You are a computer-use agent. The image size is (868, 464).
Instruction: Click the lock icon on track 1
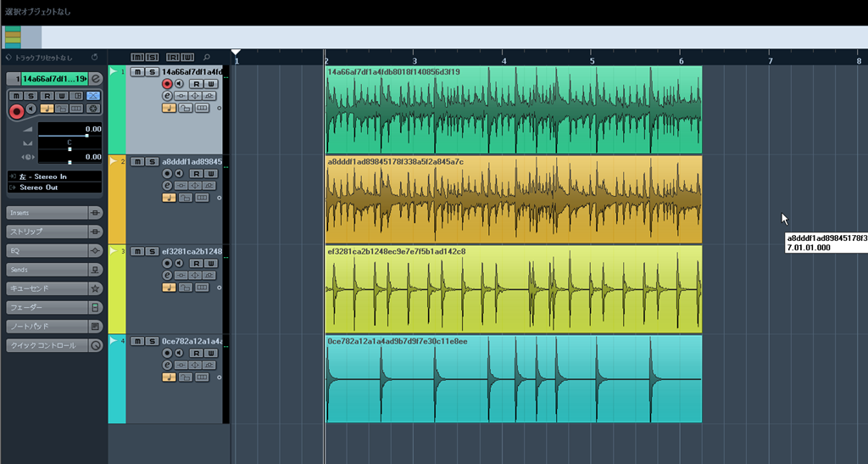(x=186, y=108)
